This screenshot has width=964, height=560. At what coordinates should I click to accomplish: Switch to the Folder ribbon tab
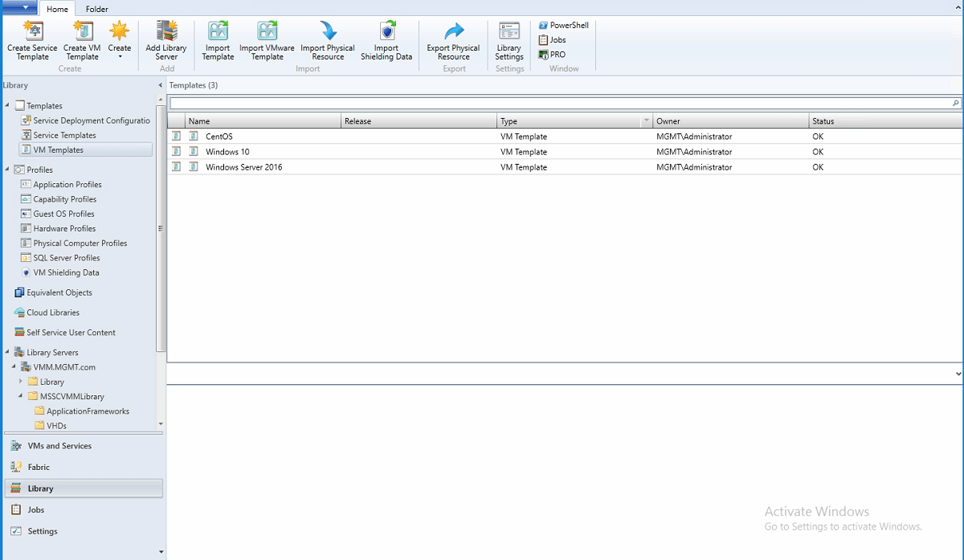pos(96,9)
